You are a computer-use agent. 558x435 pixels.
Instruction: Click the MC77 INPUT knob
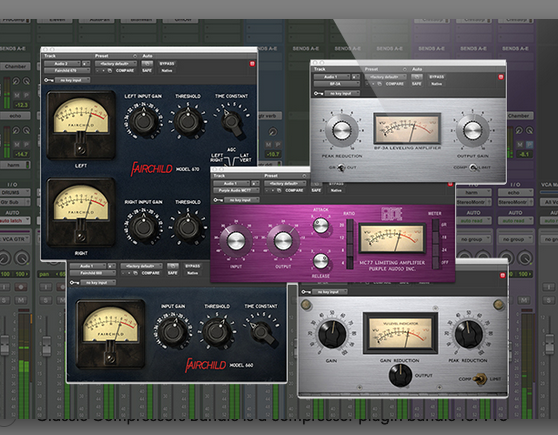[236, 241]
